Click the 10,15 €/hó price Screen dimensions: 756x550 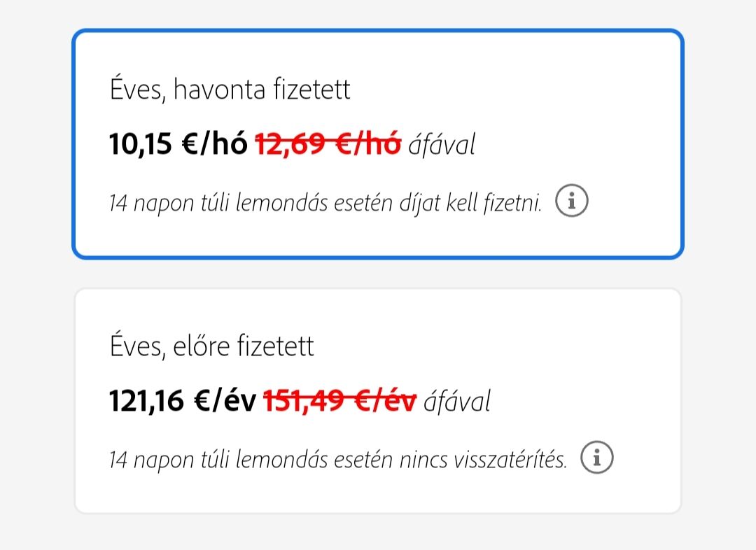tap(178, 145)
